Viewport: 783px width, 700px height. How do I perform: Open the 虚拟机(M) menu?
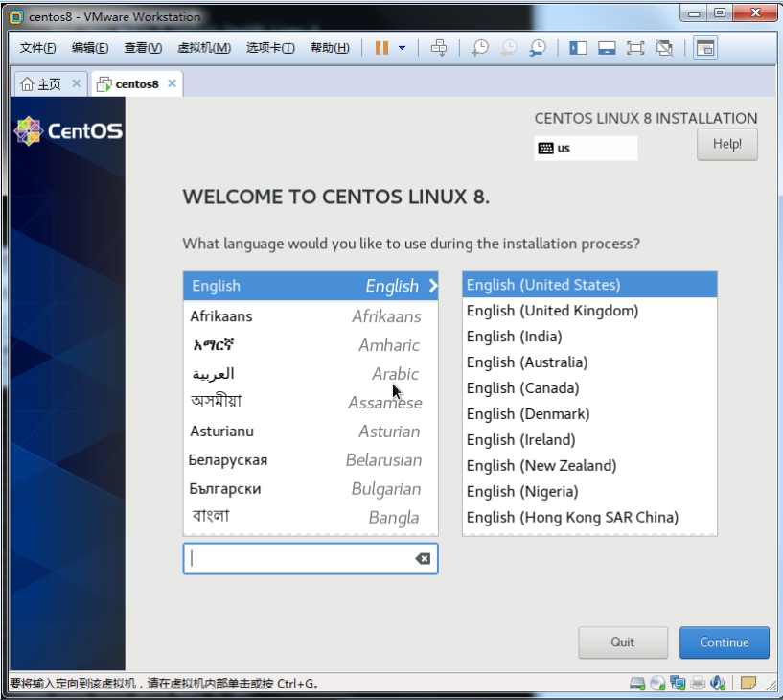(203, 48)
